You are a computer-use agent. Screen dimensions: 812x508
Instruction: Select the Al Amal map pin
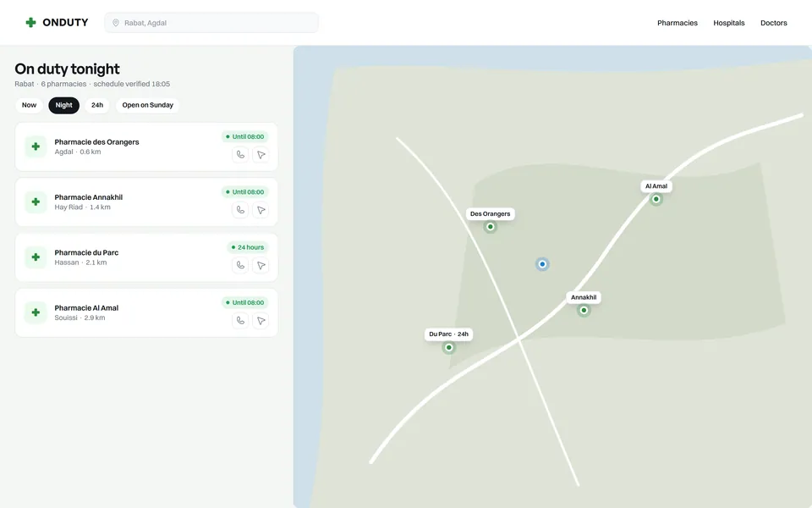[x=656, y=199]
